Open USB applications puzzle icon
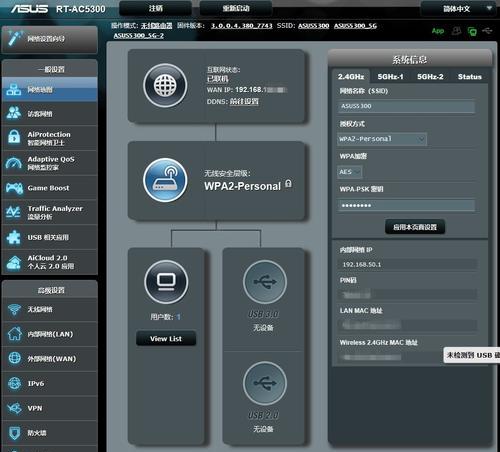 [14, 237]
